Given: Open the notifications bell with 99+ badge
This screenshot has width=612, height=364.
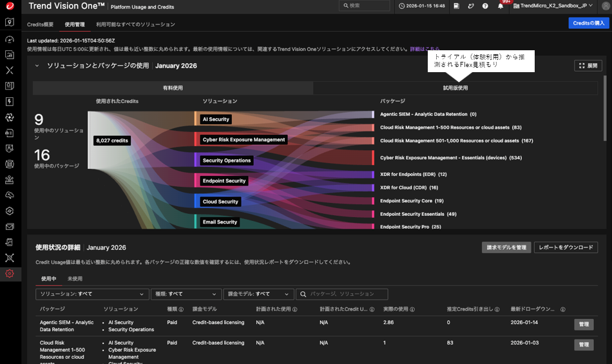Looking at the screenshot, I should pos(501,5).
